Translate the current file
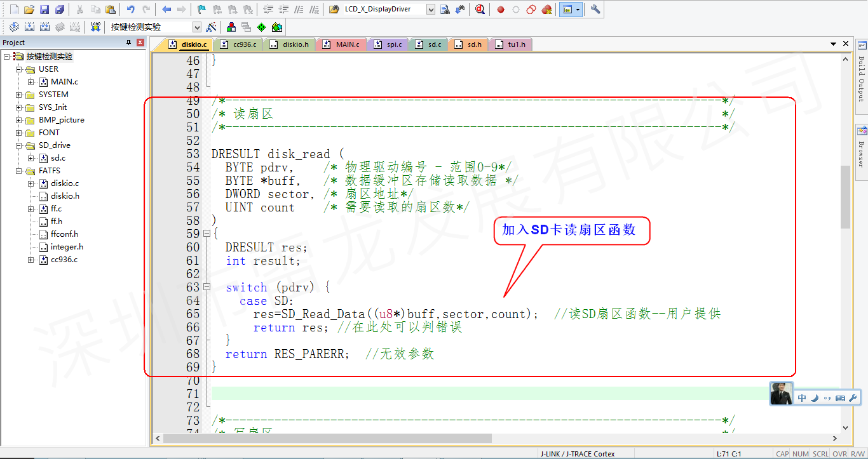The image size is (868, 459). (14, 27)
